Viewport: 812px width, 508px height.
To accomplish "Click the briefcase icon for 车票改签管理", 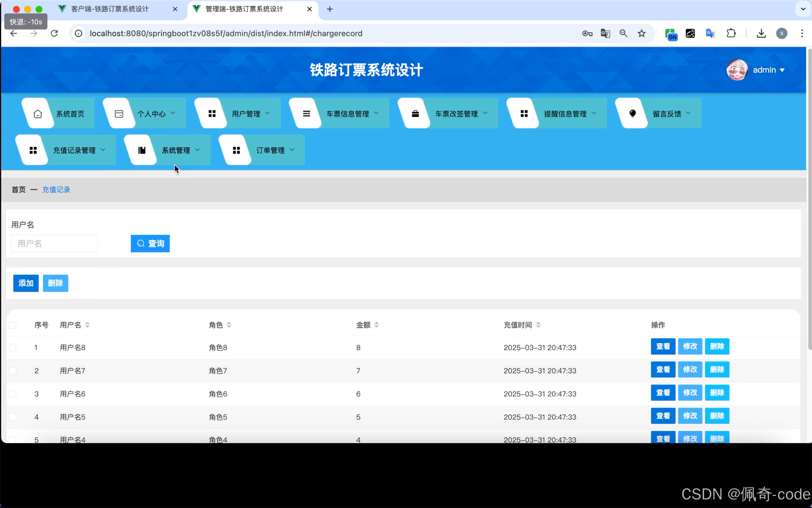I will 415,114.
